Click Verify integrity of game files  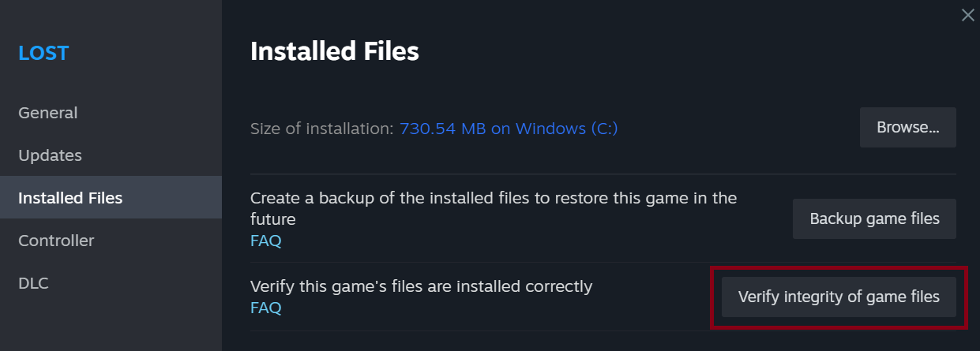tap(838, 297)
